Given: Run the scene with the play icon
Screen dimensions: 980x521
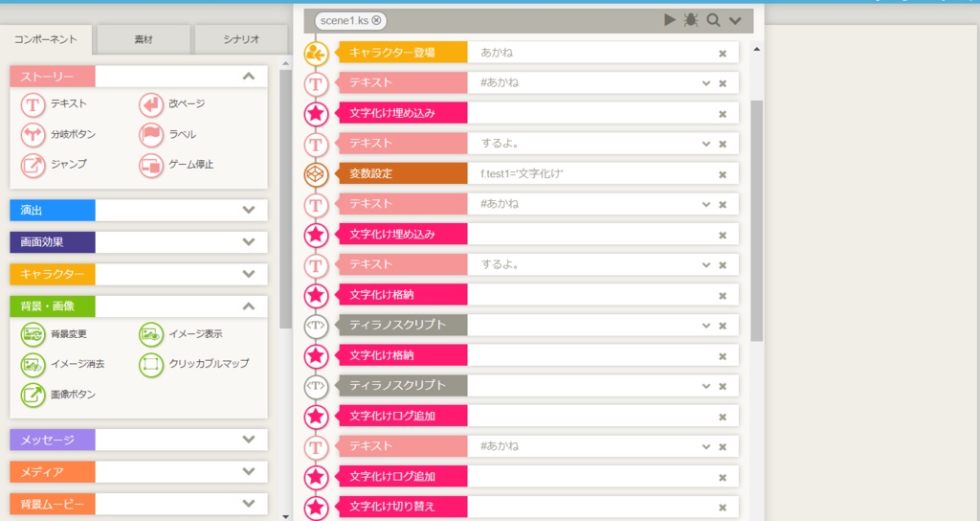Looking at the screenshot, I should tap(669, 20).
